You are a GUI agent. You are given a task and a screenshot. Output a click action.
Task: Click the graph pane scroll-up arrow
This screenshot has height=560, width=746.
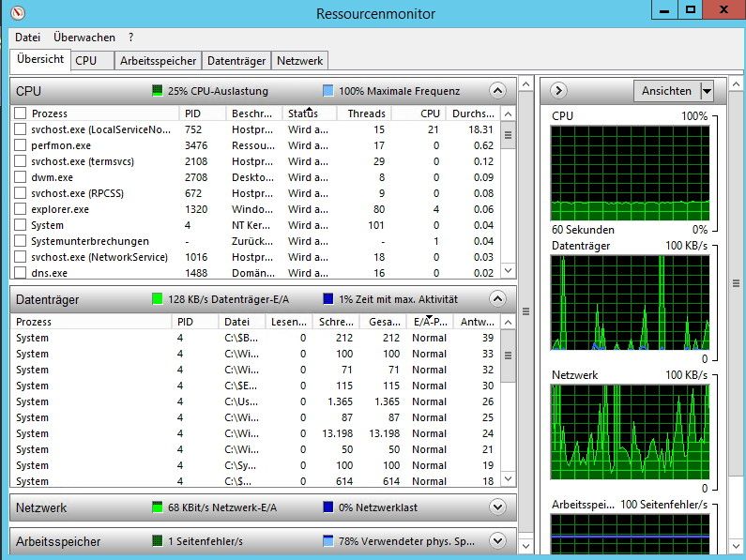(x=736, y=84)
